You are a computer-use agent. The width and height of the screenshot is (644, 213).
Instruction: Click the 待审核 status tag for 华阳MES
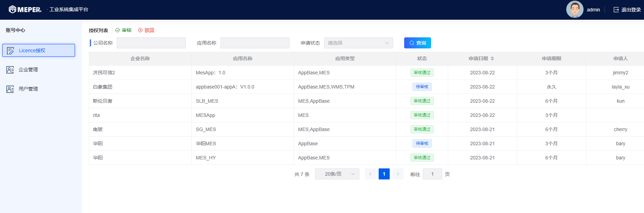tap(422, 143)
